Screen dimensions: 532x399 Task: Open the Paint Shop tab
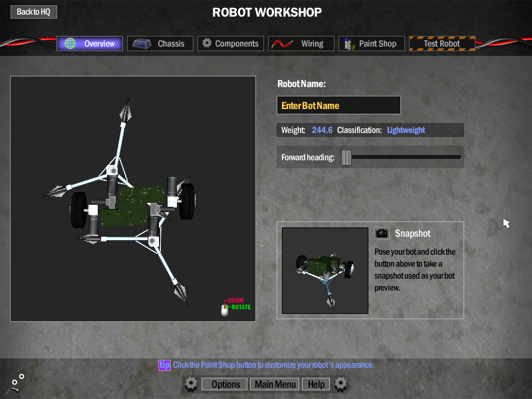point(372,43)
